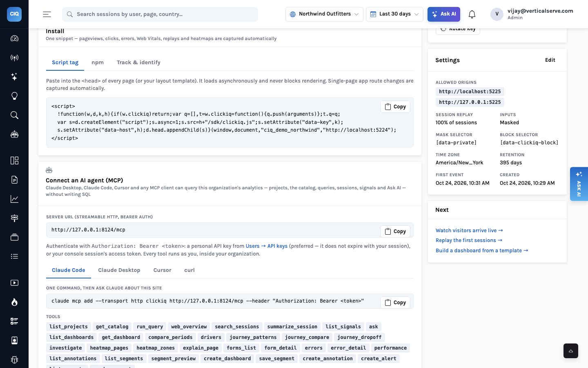Click the Ask AI button in header
588x368 pixels.
click(444, 14)
